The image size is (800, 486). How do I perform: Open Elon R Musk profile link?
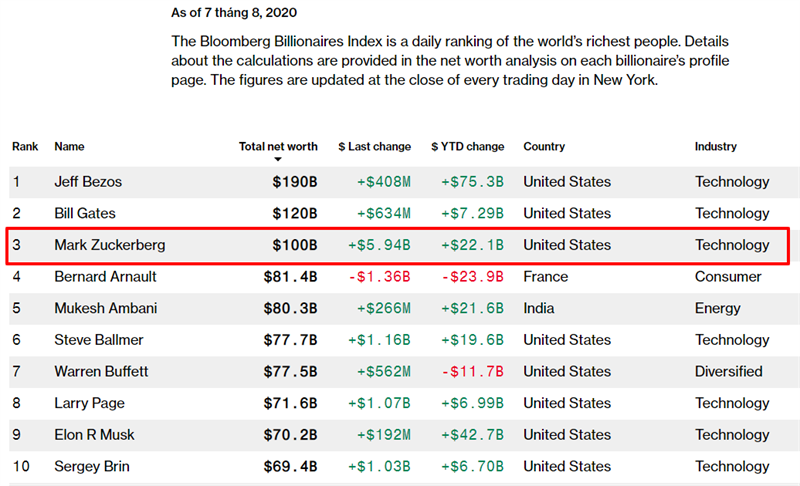pos(94,435)
